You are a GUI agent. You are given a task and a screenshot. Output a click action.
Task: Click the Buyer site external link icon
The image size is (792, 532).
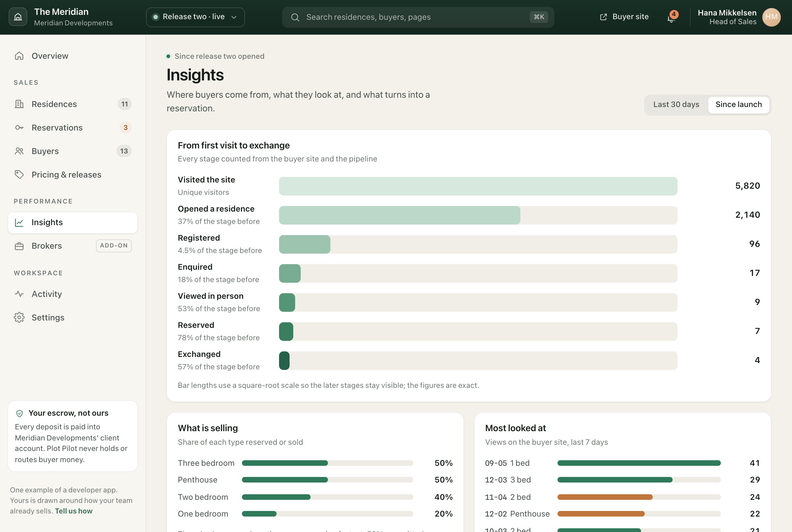click(x=603, y=17)
